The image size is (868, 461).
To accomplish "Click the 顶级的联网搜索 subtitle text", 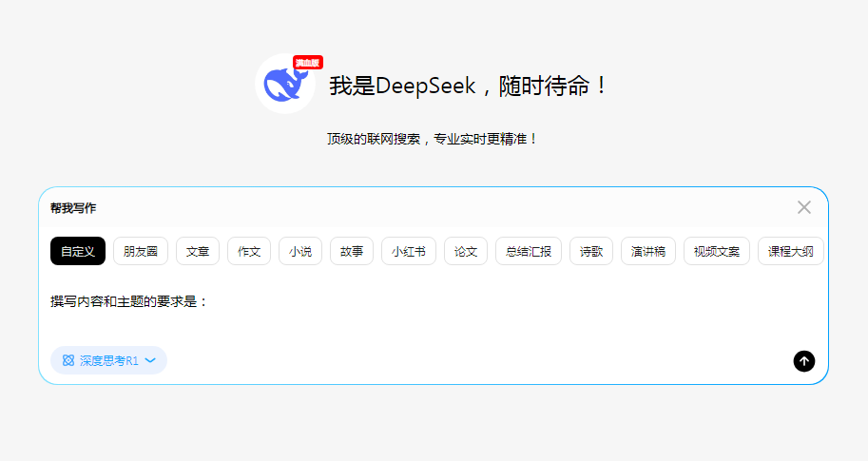I will point(432,139).
